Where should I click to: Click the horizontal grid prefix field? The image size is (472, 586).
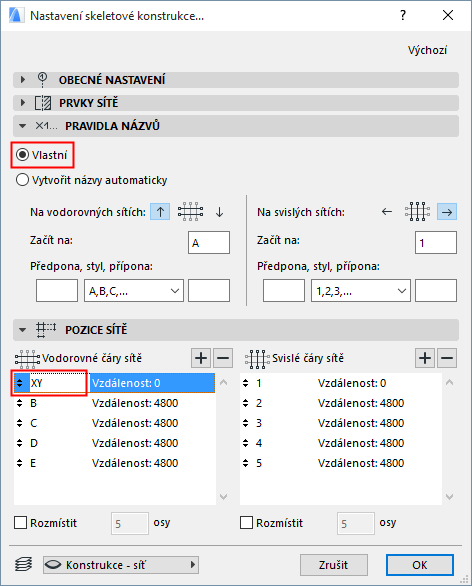coord(57,290)
